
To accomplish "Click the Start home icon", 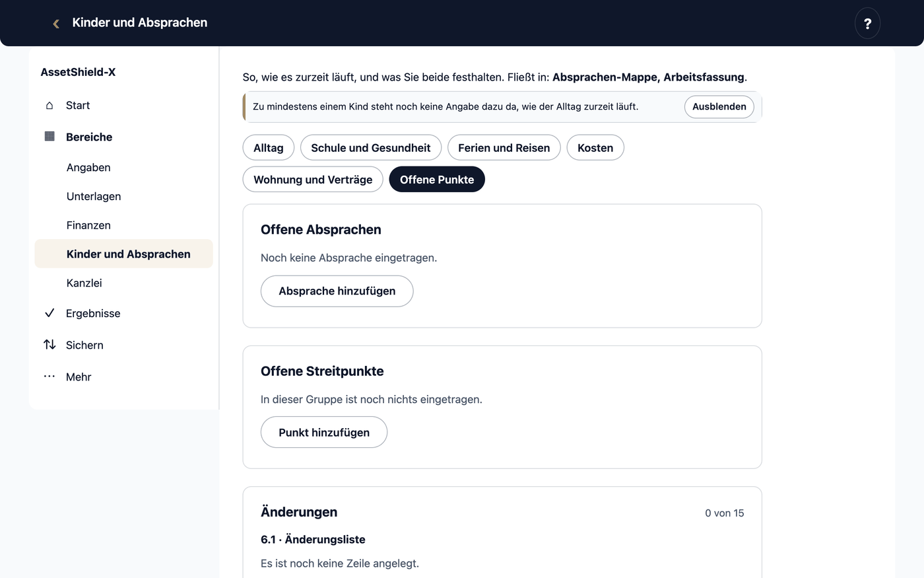I will pyautogui.click(x=49, y=106).
